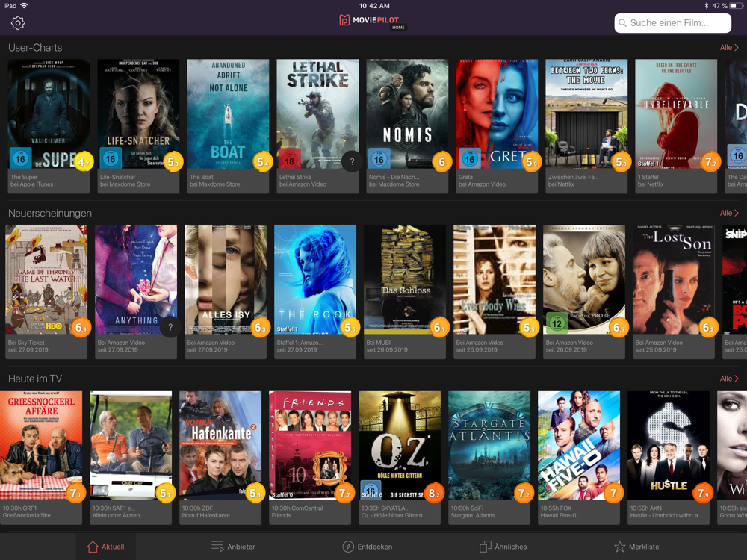Show all User-Charts via Alle link
Screen dimensions: 747x560
point(729,48)
